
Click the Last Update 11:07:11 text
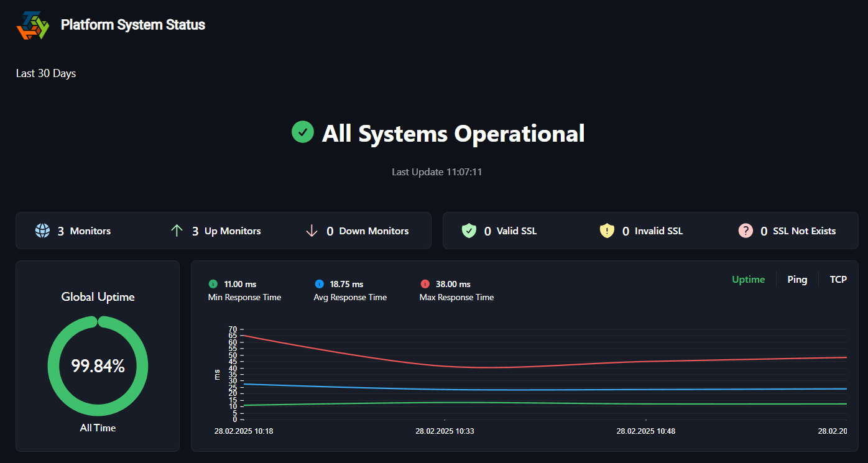pos(436,172)
